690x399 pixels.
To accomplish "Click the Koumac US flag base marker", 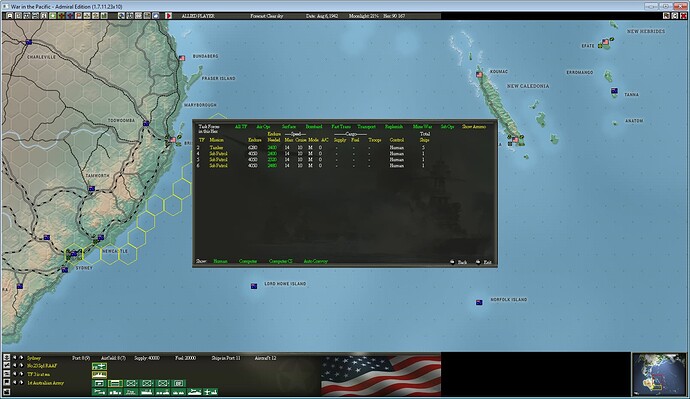I will click(479, 75).
